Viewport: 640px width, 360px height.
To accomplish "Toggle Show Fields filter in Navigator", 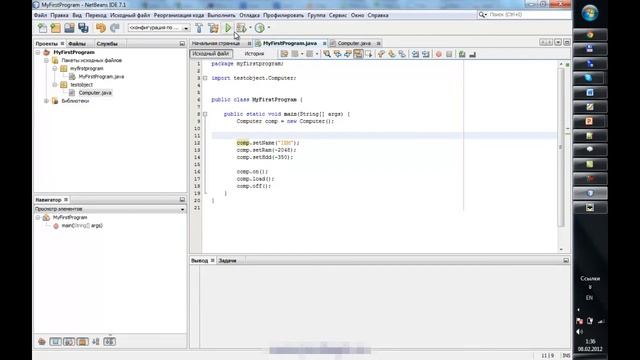I will click(x=55, y=341).
